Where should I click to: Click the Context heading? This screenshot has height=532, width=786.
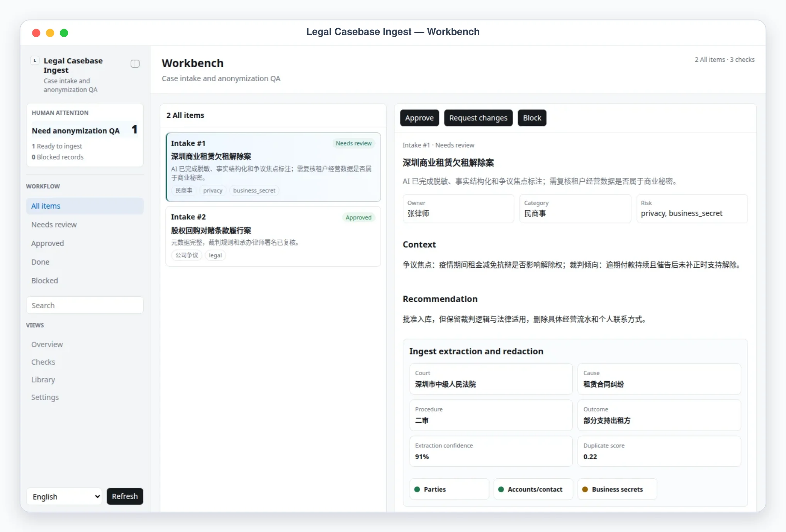pyautogui.click(x=419, y=245)
